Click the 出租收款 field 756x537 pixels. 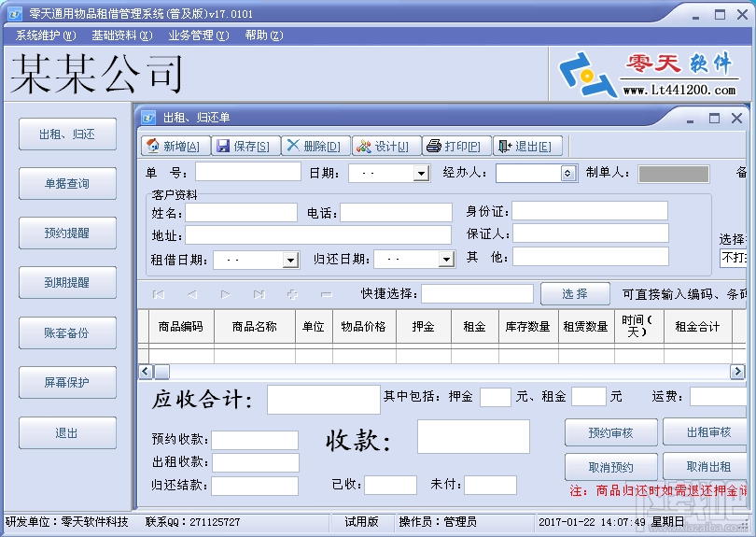[256, 462]
